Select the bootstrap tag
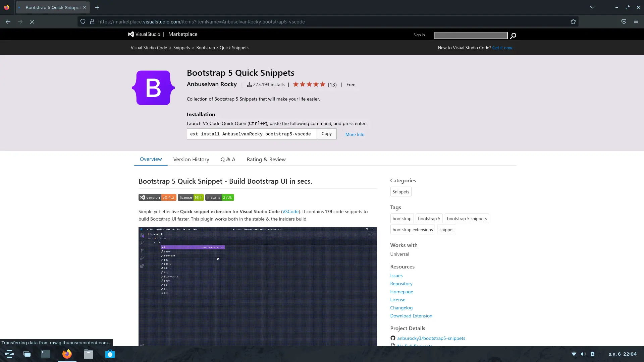 tap(402, 219)
